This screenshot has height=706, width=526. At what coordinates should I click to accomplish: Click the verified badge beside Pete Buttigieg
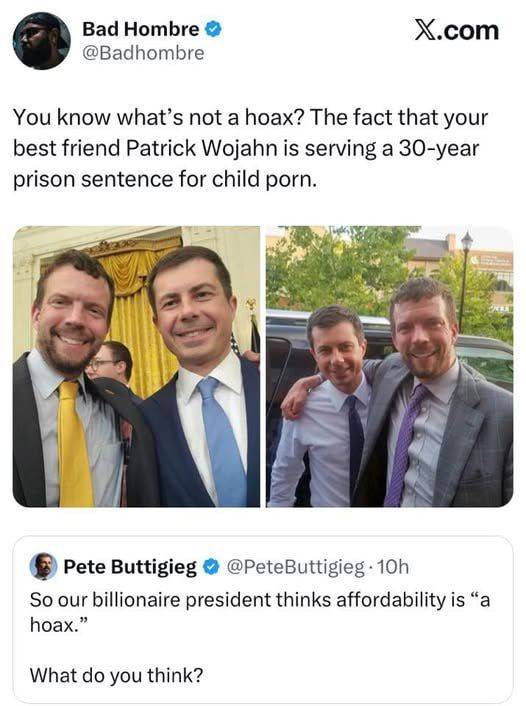click(211, 567)
